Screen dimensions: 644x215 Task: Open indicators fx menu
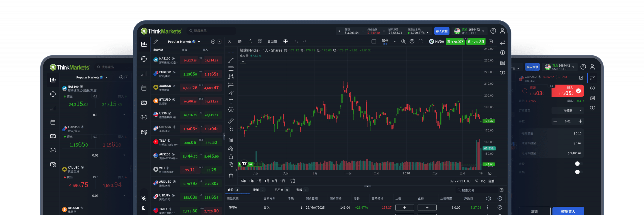(x=250, y=41)
